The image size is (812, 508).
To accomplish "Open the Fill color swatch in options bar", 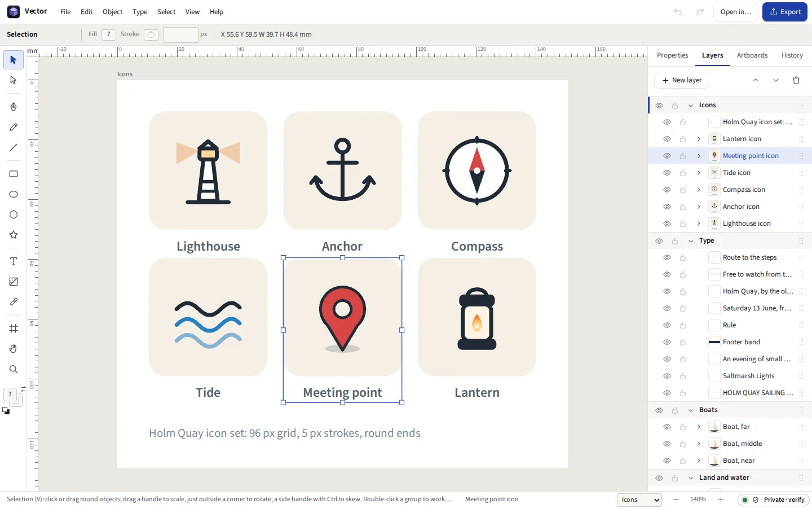I will pos(109,34).
